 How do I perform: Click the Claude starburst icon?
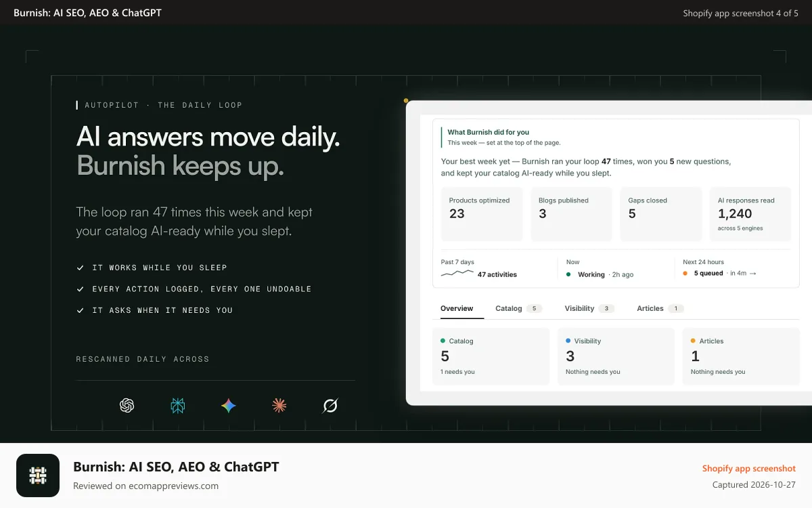279,405
